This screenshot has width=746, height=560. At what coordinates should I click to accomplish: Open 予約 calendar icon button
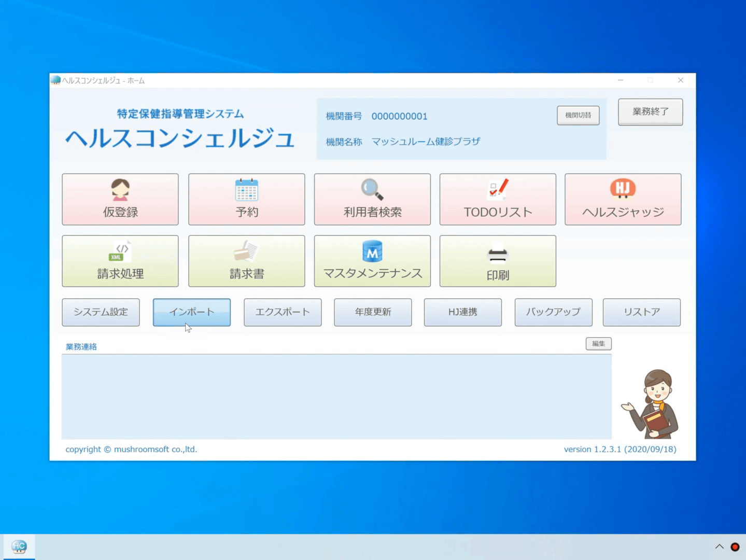pos(247,199)
